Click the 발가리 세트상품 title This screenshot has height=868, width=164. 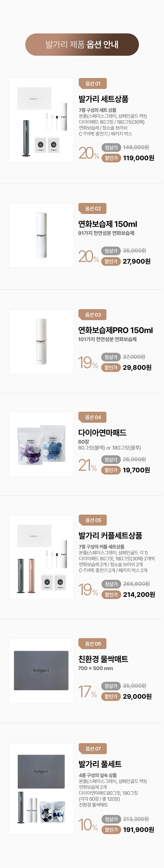coord(104,99)
